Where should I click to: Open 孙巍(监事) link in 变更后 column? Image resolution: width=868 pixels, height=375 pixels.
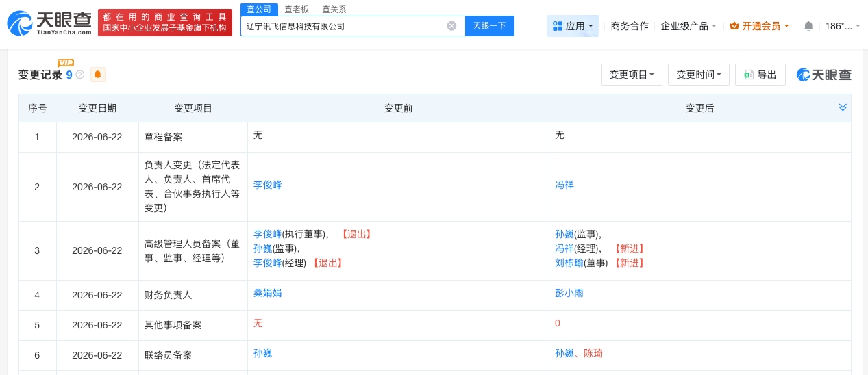pos(565,234)
